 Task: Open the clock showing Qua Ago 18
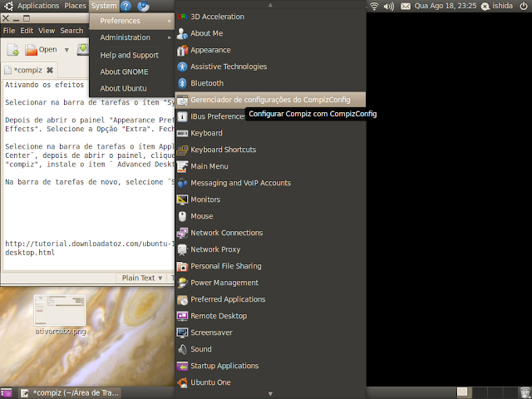(446, 6)
